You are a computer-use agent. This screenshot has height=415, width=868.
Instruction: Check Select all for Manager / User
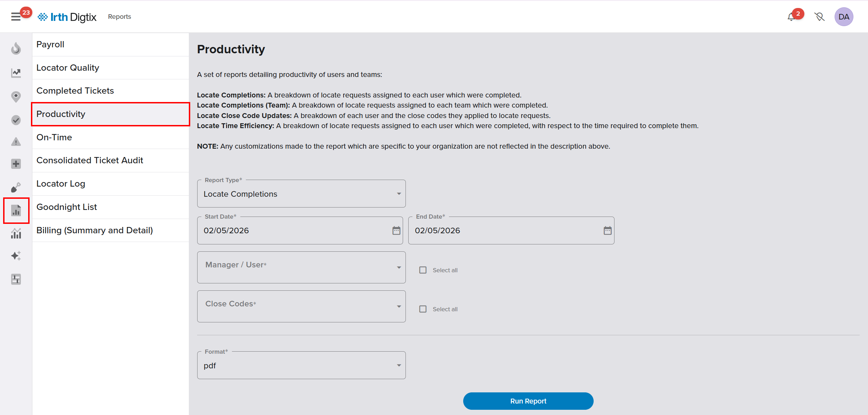[423, 270]
